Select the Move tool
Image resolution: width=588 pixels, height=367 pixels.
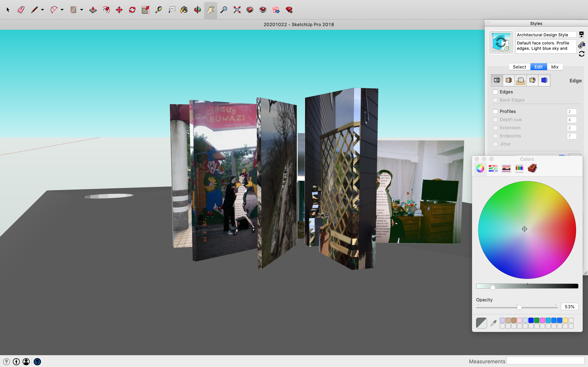click(x=119, y=10)
